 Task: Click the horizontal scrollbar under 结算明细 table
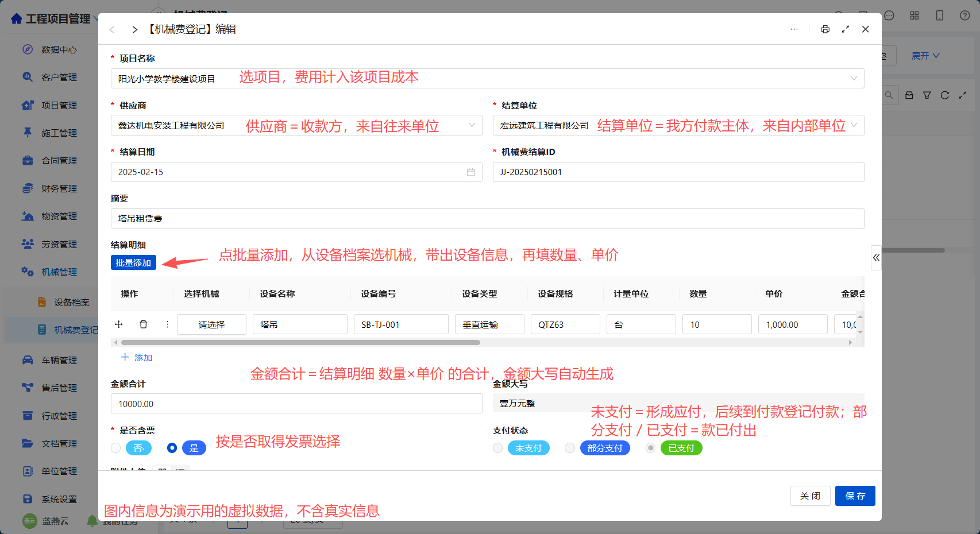[300, 342]
